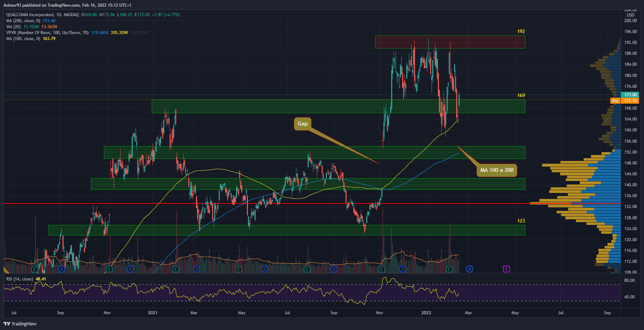The height and width of the screenshot is (330, 644).
Task: Click the USD currency label on price axis
Action: (631, 15)
